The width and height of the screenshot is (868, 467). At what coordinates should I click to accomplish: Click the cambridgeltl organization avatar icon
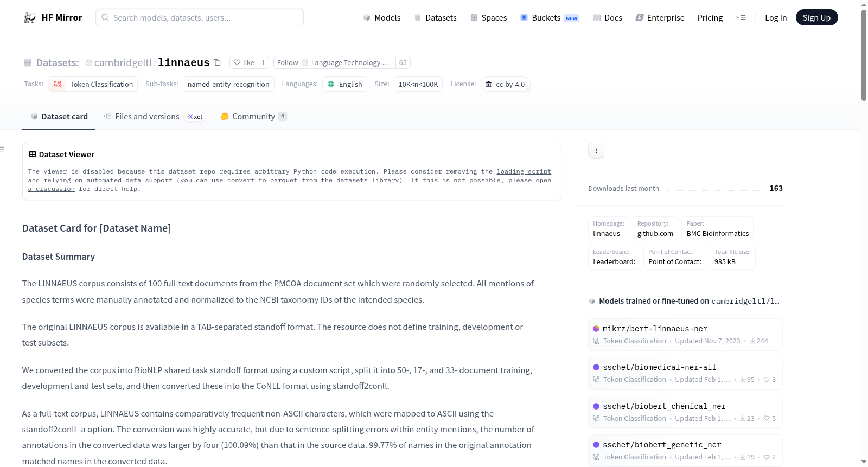pyautogui.click(x=88, y=62)
